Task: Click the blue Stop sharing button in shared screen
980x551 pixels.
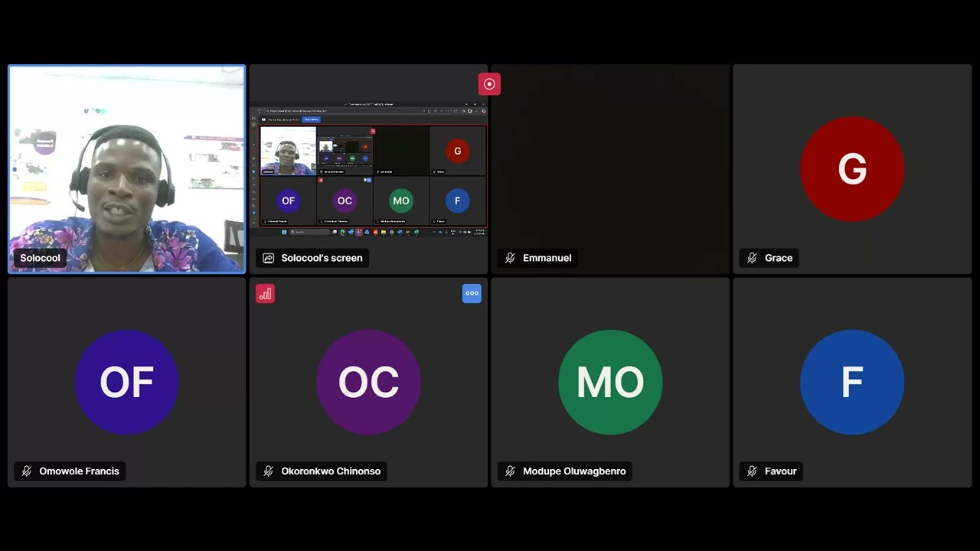Action: 311,119
